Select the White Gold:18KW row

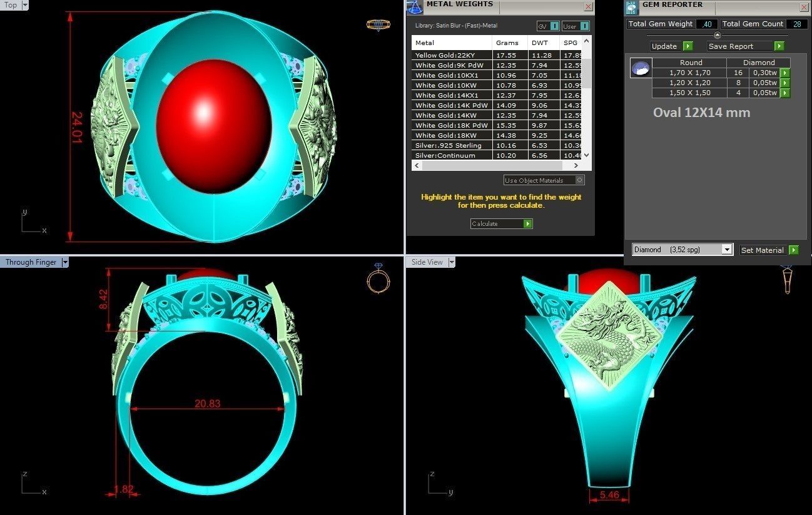click(497, 135)
